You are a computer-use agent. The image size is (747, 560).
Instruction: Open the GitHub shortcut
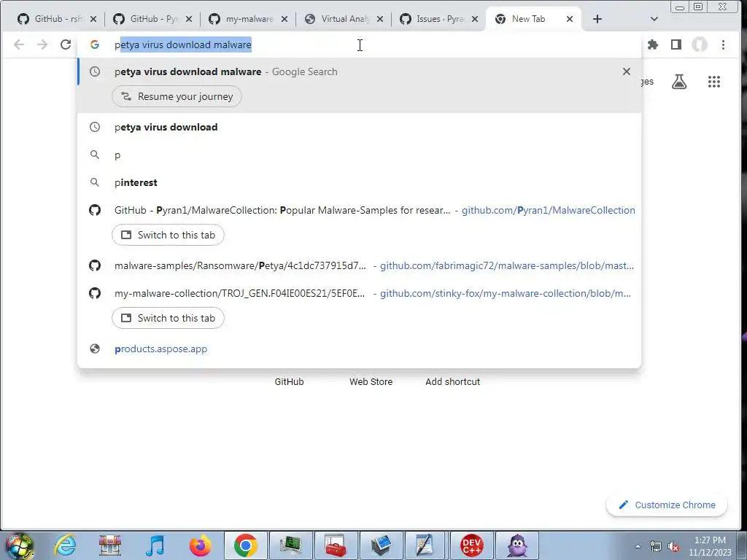pos(289,381)
